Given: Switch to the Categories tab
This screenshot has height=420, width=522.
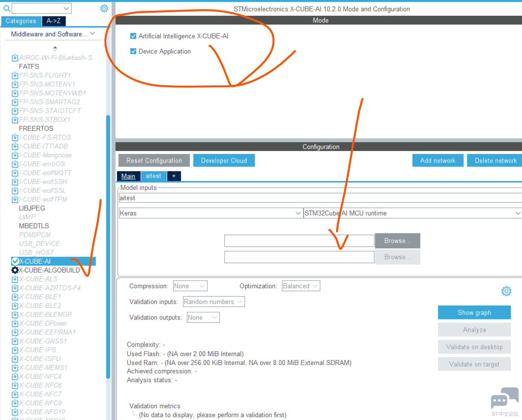Looking at the screenshot, I should coord(21,21).
